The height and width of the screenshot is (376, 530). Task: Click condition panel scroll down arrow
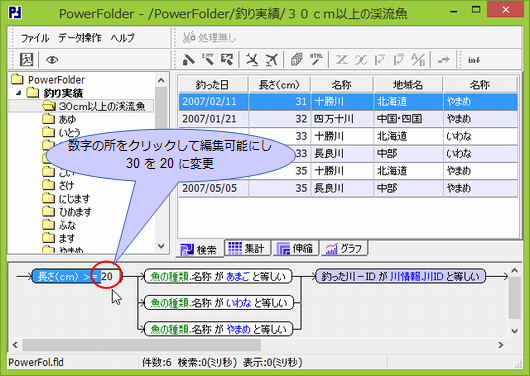514,331
